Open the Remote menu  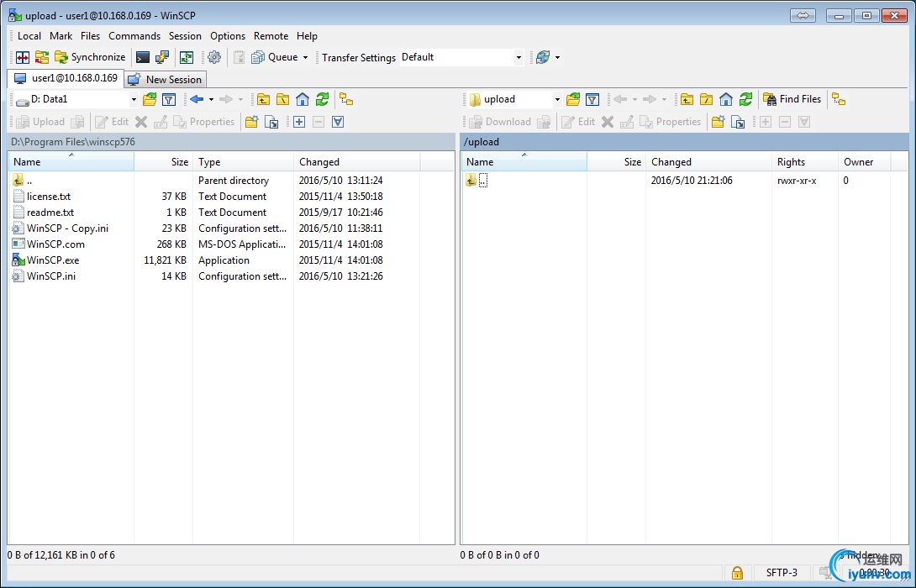click(271, 36)
